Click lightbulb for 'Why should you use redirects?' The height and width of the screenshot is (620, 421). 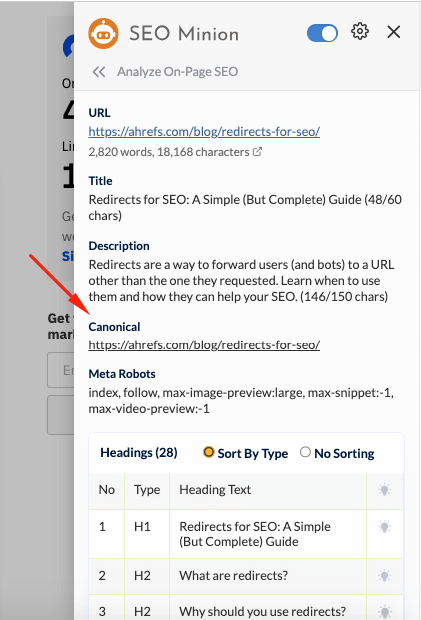[384, 612]
